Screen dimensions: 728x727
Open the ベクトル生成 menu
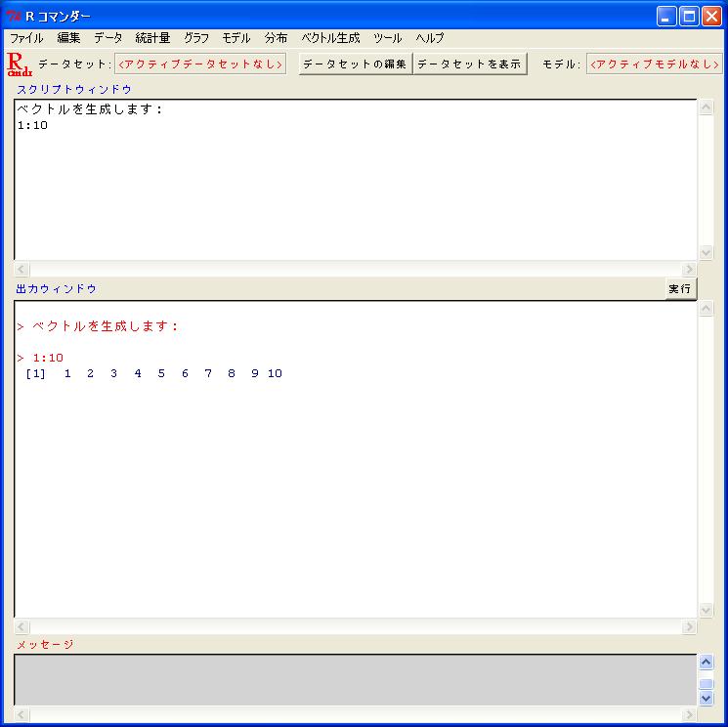coord(330,38)
